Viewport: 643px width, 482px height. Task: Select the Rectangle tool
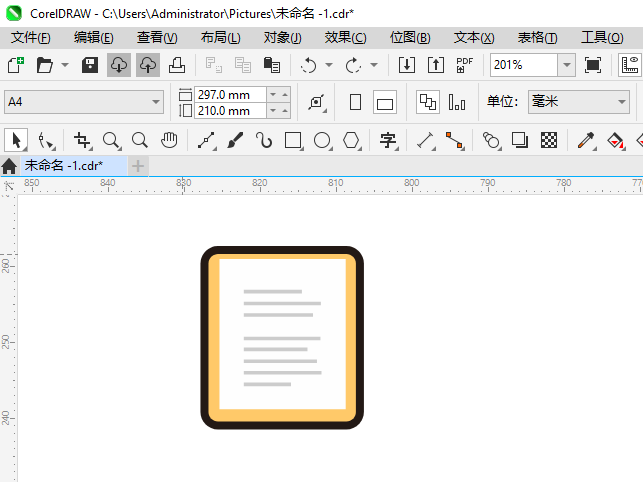pos(294,140)
